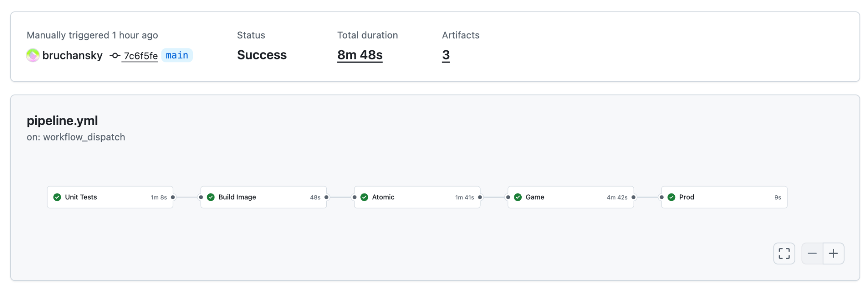868x289 pixels.
Task: Open the 3 artifacts link
Action: pyautogui.click(x=445, y=55)
